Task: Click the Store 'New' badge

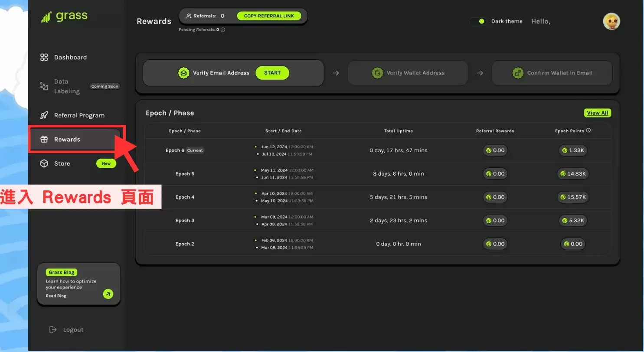Action: 106,163
